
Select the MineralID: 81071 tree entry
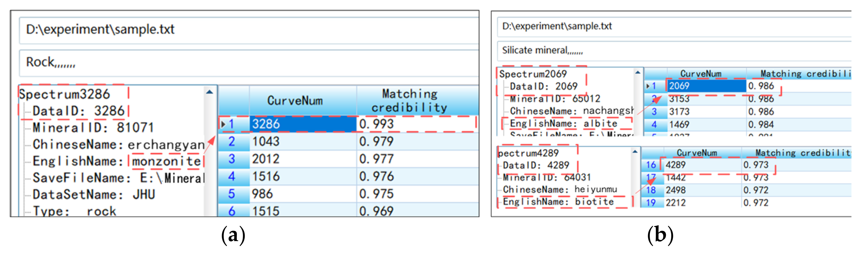click(x=93, y=128)
